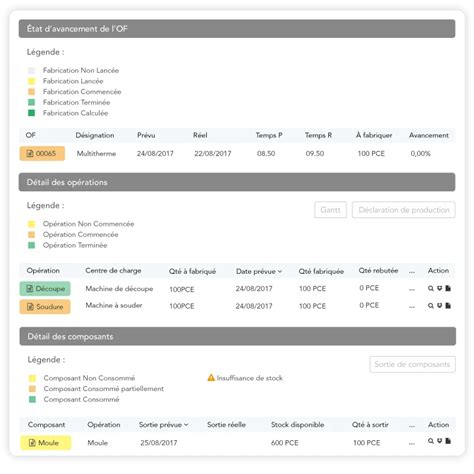Select the Machine de découpe cell
Image resolution: width=474 pixels, height=474 pixels.
(x=119, y=289)
